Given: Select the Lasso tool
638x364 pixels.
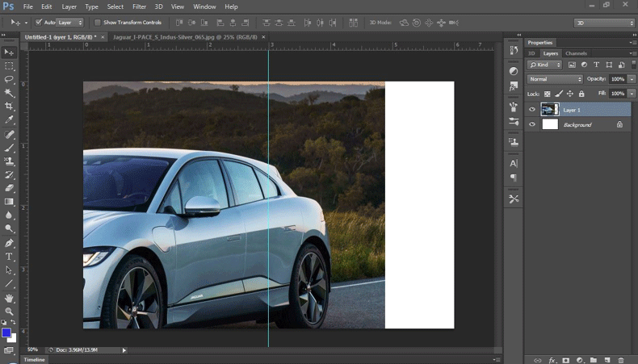Looking at the screenshot, I should click(x=10, y=79).
